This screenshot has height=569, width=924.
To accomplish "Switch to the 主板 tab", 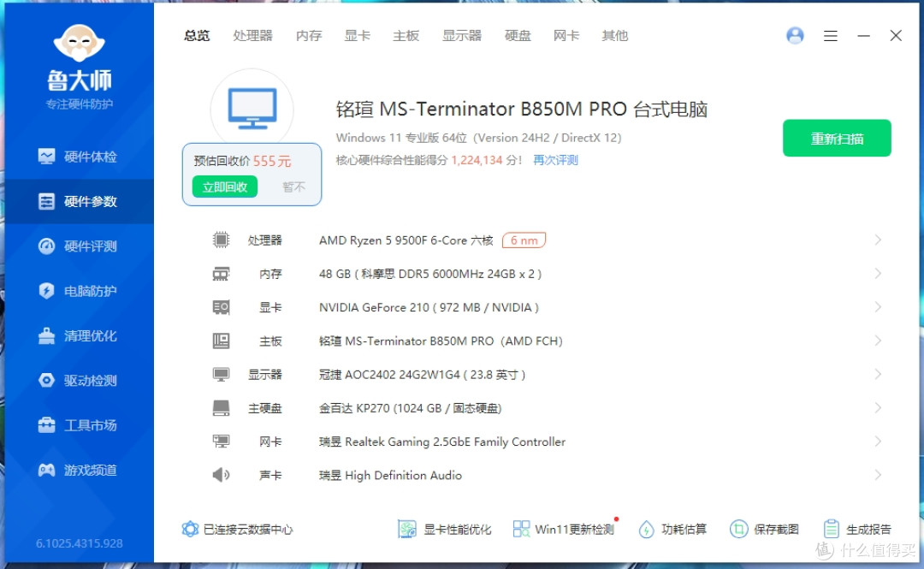I will 406,35.
